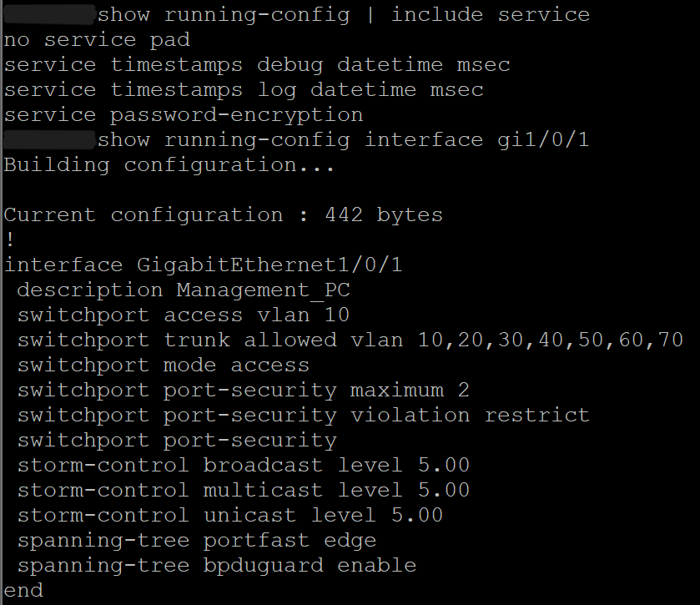The width and height of the screenshot is (700, 605).
Task: Click the 'switchport mode access' line
Action: coord(164,365)
